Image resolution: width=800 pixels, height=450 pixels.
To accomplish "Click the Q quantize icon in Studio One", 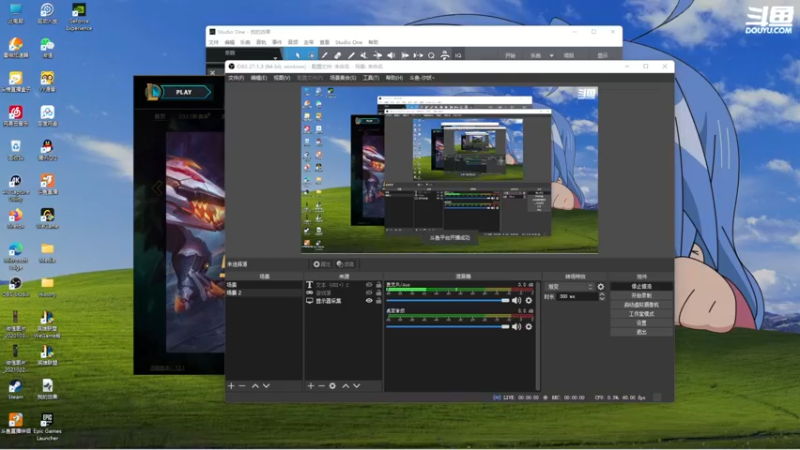I will click(x=432, y=55).
